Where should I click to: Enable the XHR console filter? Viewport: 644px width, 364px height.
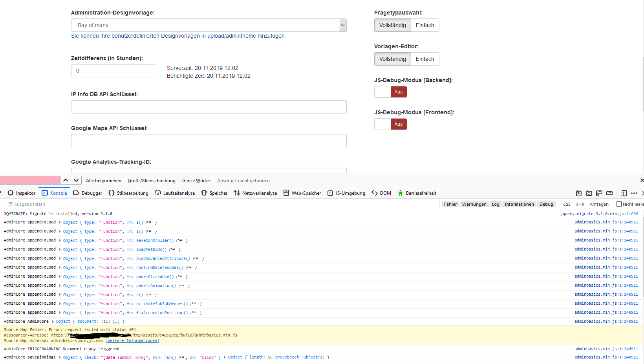tap(580, 204)
